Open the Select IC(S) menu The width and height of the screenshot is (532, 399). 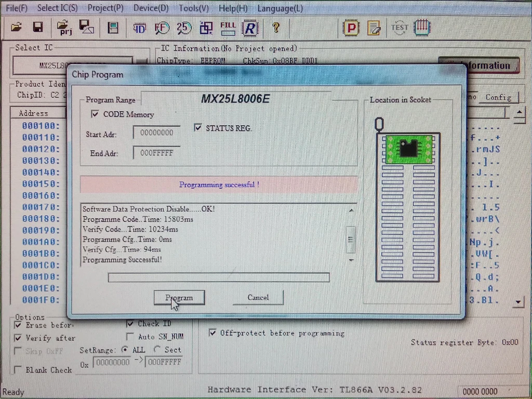(x=57, y=8)
